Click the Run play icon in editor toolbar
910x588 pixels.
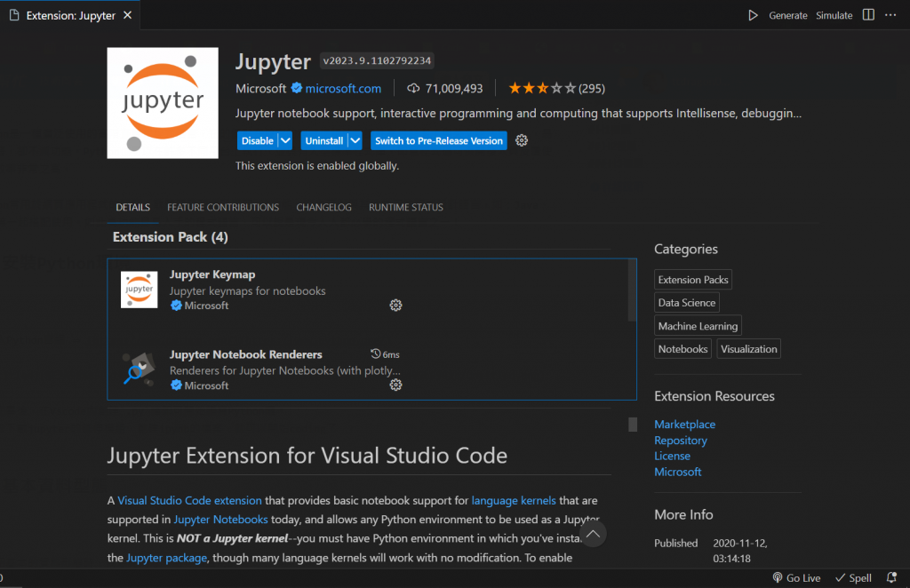753,15
